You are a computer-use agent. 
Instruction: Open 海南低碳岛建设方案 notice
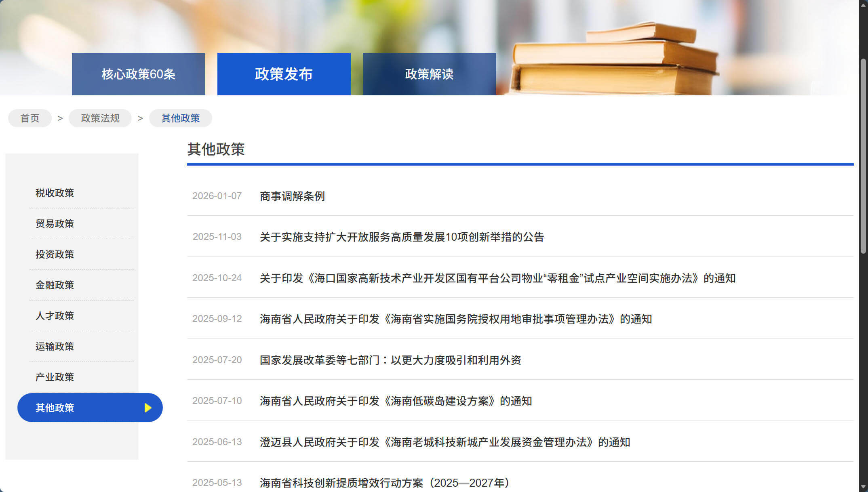click(396, 401)
